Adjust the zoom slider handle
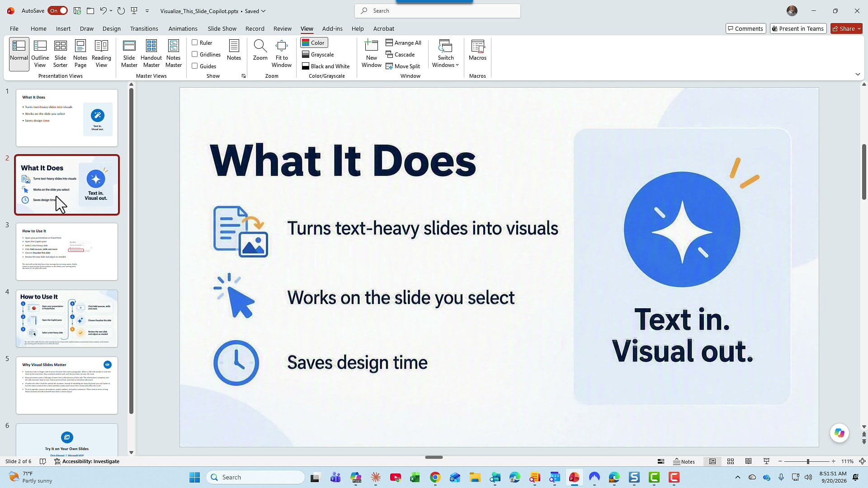 (808, 461)
